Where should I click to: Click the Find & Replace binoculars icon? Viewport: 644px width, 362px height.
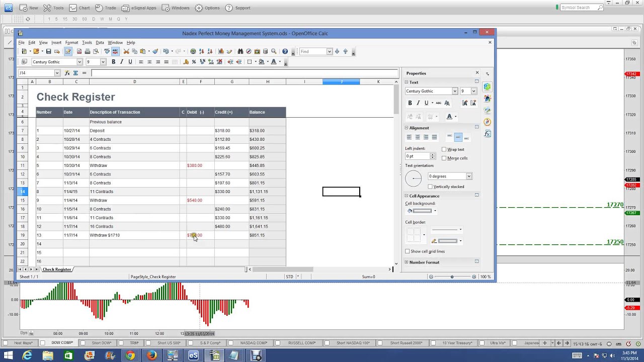coord(240,51)
